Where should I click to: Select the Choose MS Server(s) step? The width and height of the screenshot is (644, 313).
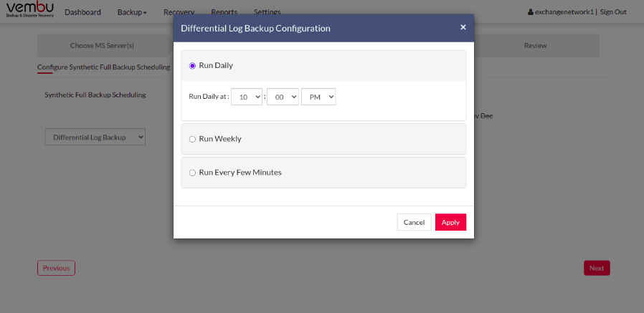tap(102, 46)
